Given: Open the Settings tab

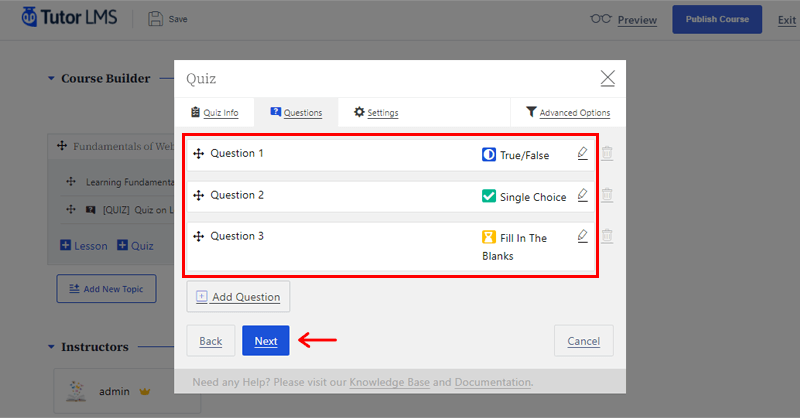Looking at the screenshot, I should [376, 112].
